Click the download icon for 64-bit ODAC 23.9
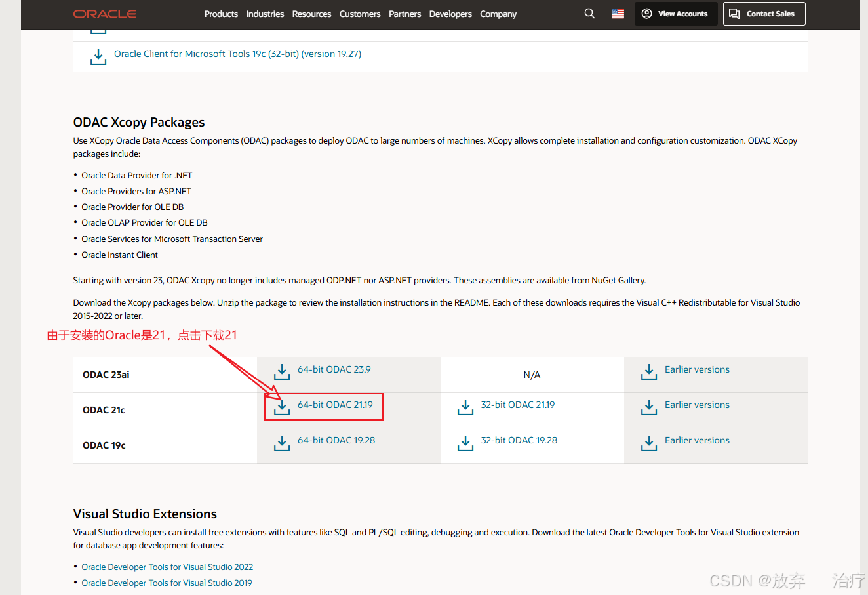This screenshot has width=868, height=595. coord(281,371)
